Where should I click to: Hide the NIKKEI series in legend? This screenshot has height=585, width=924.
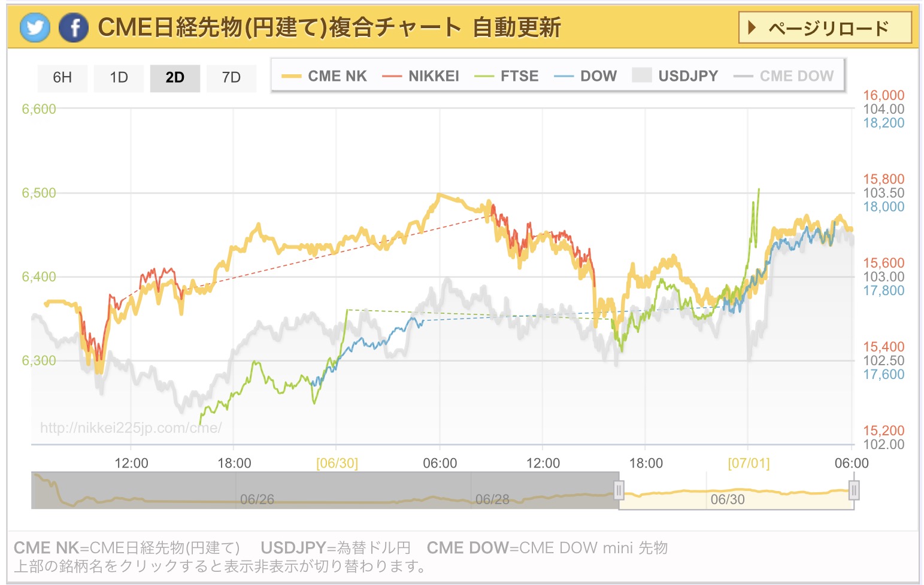421,76
